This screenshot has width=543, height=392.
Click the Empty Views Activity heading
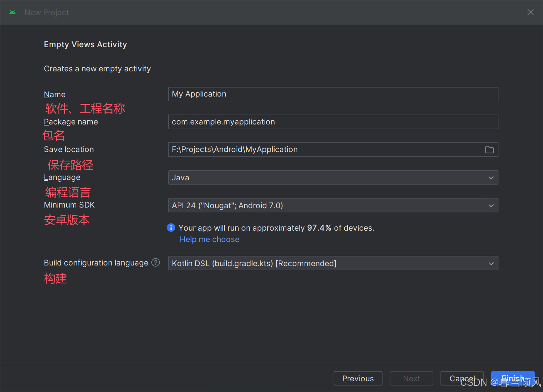click(85, 44)
